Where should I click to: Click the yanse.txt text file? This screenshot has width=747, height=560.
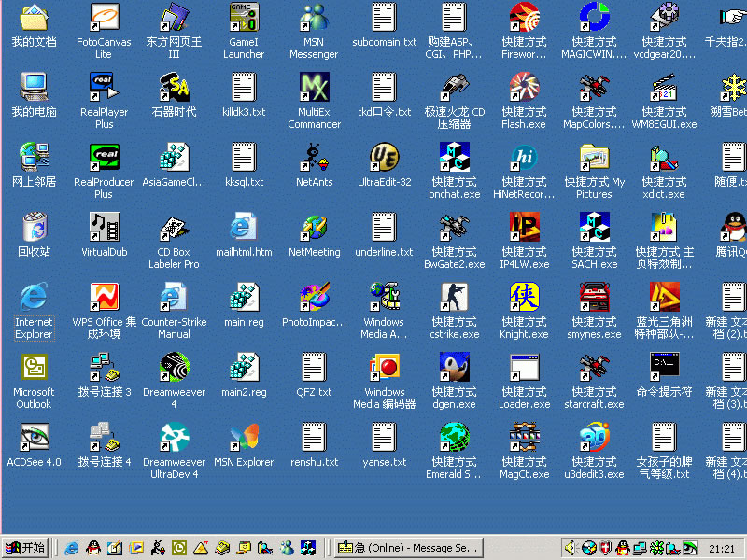pyautogui.click(x=384, y=437)
